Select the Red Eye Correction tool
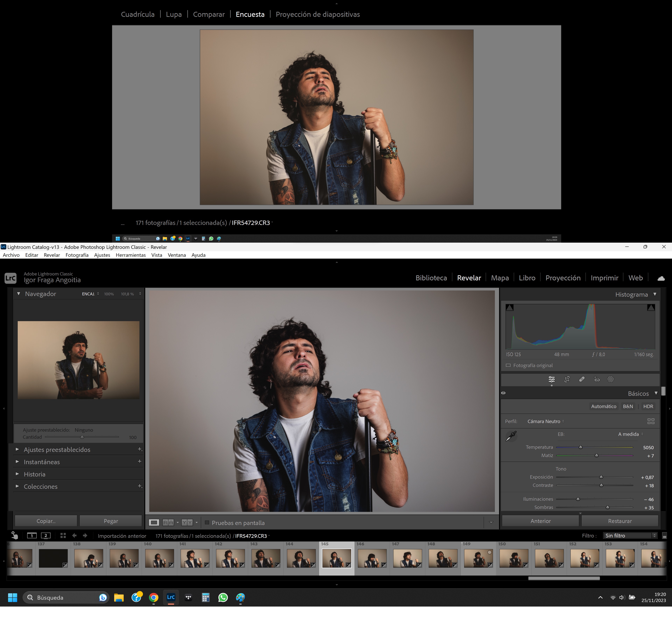Image resolution: width=672 pixels, height=630 pixels. [597, 379]
